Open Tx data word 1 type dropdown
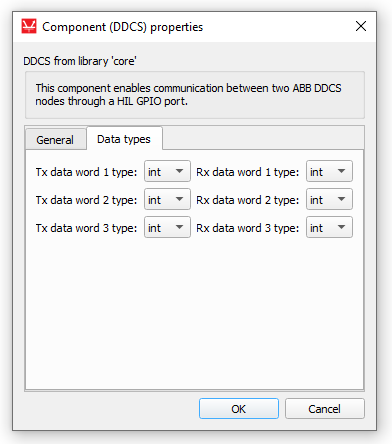 (x=167, y=171)
